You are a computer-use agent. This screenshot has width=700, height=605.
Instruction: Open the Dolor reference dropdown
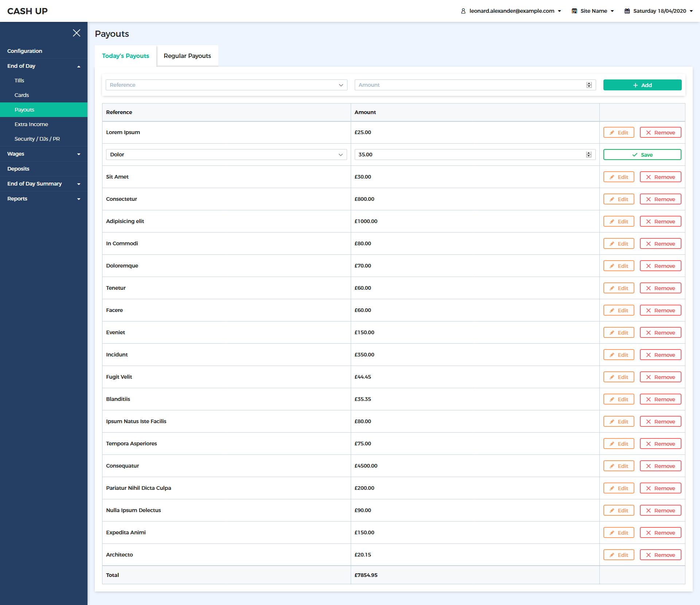(226, 155)
